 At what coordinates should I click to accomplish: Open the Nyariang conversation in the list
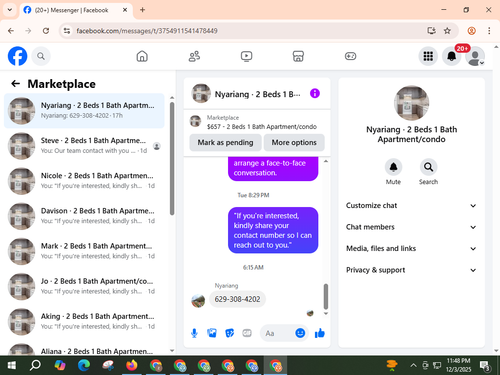point(84,111)
